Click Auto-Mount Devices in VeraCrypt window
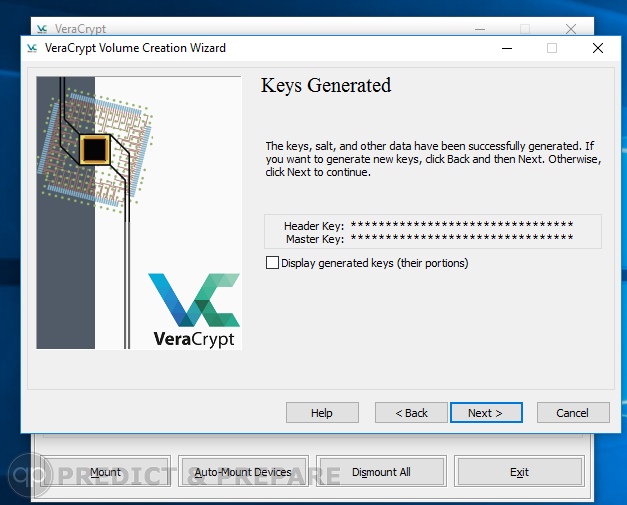The image size is (627, 505). pyautogui.click(x=243, y=472)
